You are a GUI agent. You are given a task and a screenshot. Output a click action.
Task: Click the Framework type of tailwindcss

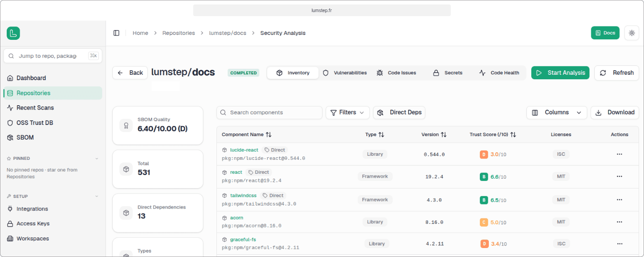(375, 200)
